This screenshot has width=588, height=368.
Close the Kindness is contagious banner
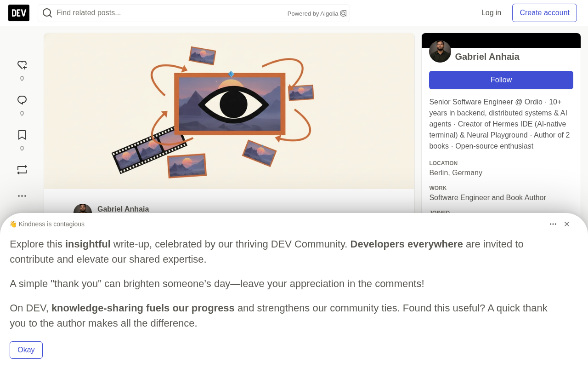click(x=567, y=224)
